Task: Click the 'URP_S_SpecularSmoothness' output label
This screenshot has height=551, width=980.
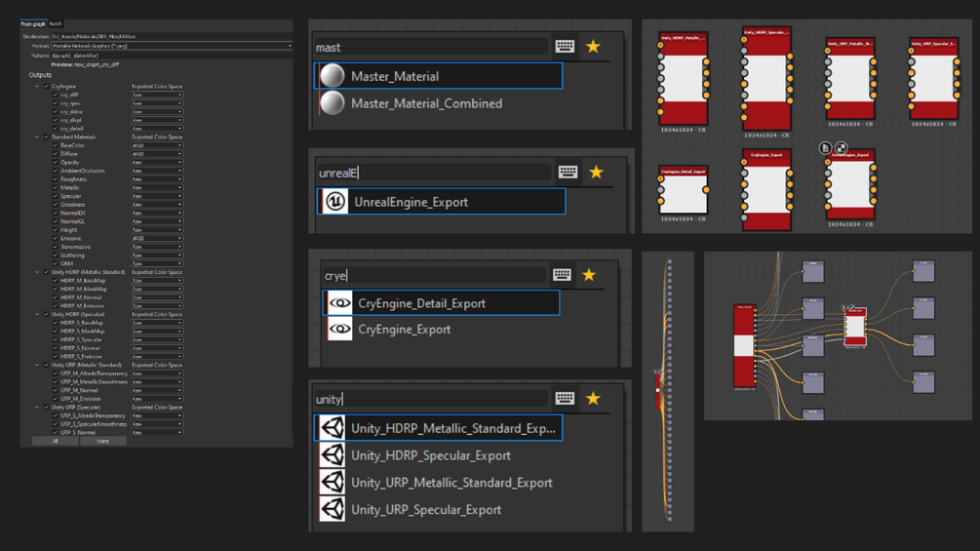Action: coord(94,423)
